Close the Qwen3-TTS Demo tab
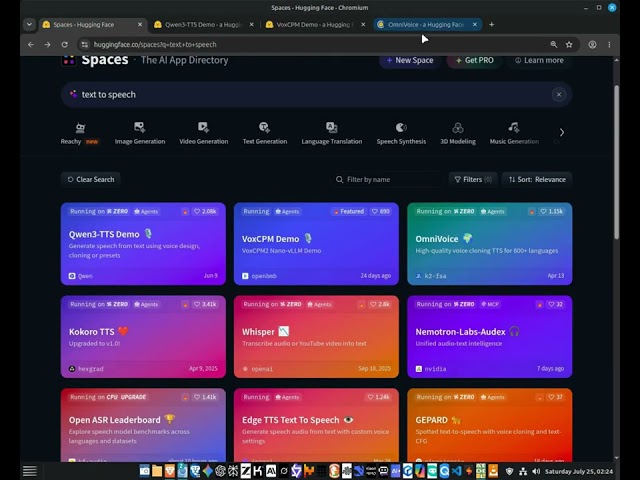The image size is (640, 480). 251,24
